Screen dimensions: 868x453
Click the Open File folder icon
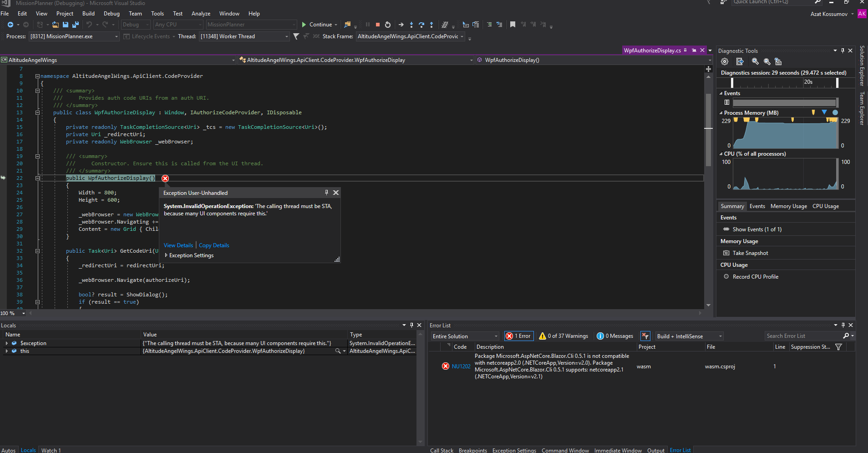pyautogui.click(x=56, y=25)
